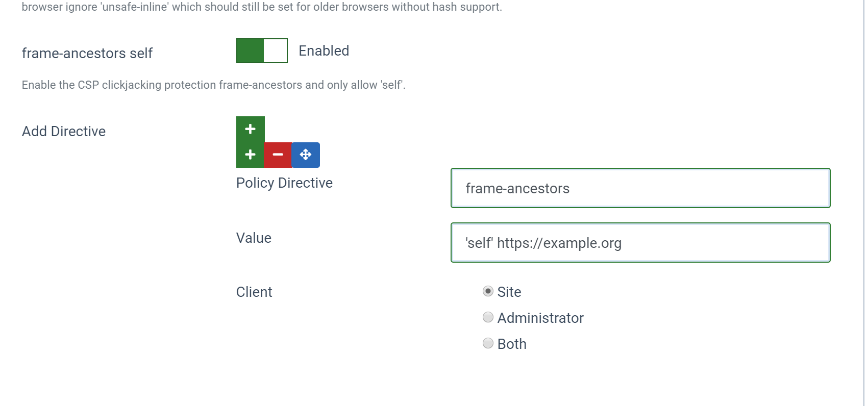Click the 'Value' field label
Screen dimensions: 868x406
coord(254,238)
